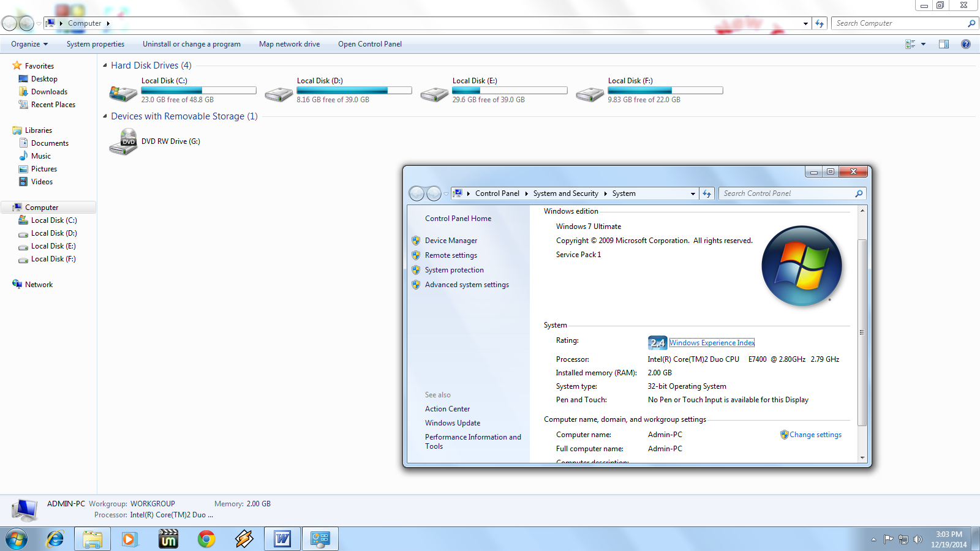Open the Windows Start button

click(17, 539)
